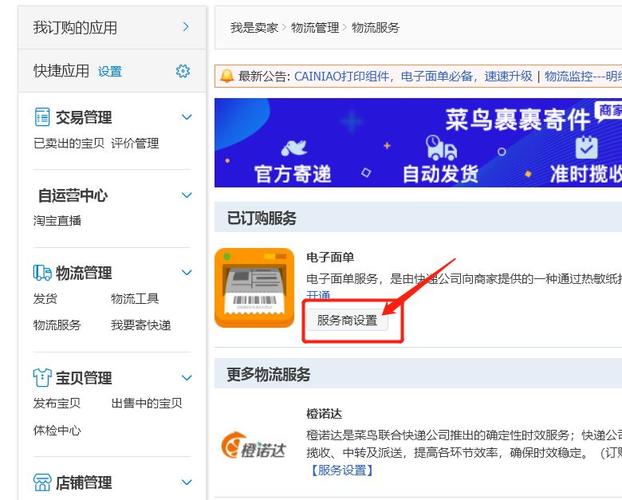Go to 出售中的宝贝
Image resolution: width=622 pixels, height=500 pixels.
coord(147,403)
